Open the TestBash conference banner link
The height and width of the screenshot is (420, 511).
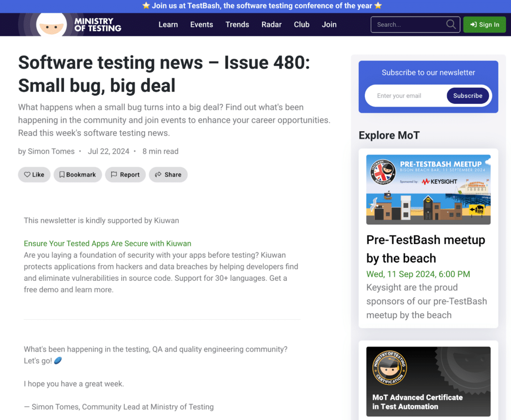(x=255, y=6)
